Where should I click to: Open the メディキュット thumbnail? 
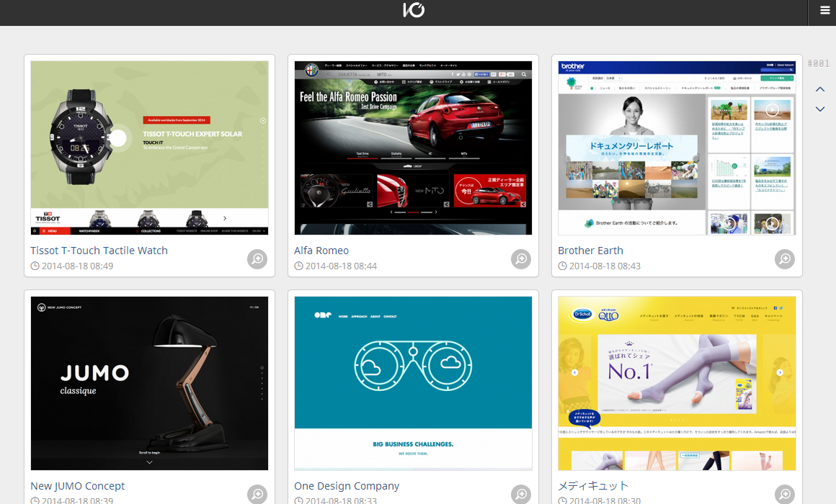(677, 383)
